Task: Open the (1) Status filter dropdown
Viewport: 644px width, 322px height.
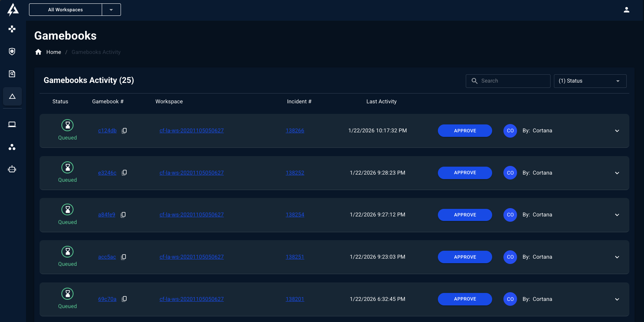Action: tap(590, 81)
